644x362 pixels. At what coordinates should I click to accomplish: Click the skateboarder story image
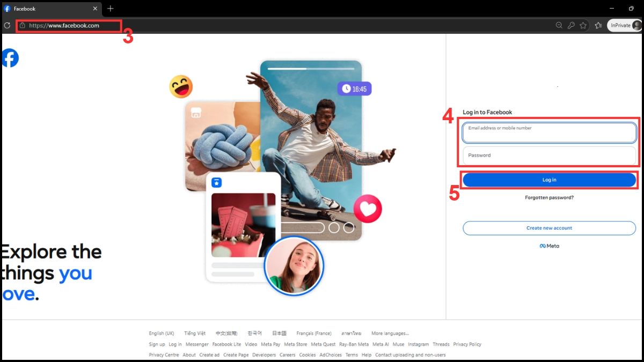311,150
